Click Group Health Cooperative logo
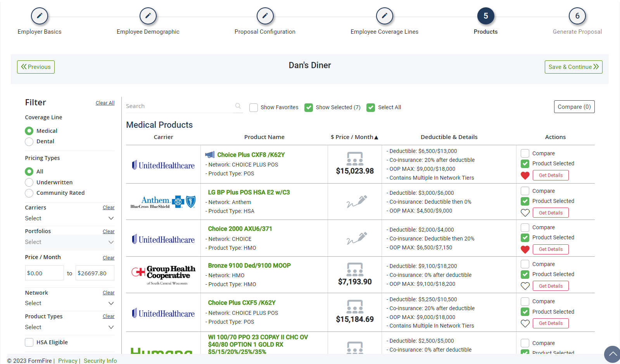The width and height of the screenshot is (620, 364). 163,275
